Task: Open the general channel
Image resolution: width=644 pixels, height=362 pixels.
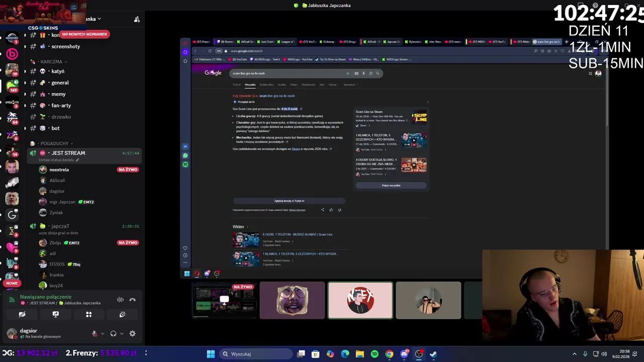Action: click(x=60, y=82)
